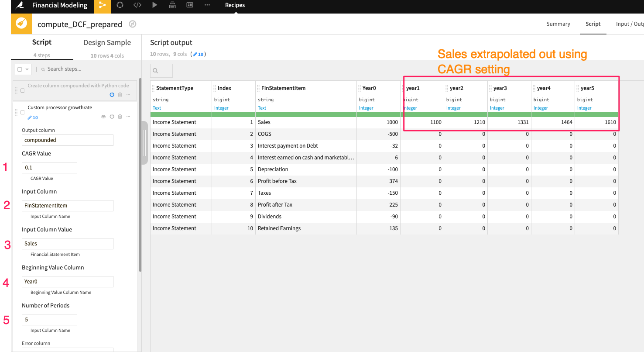Click the magnifier in output search box
The width and height of the screenshot is (644, 352).
click(155, 71)
